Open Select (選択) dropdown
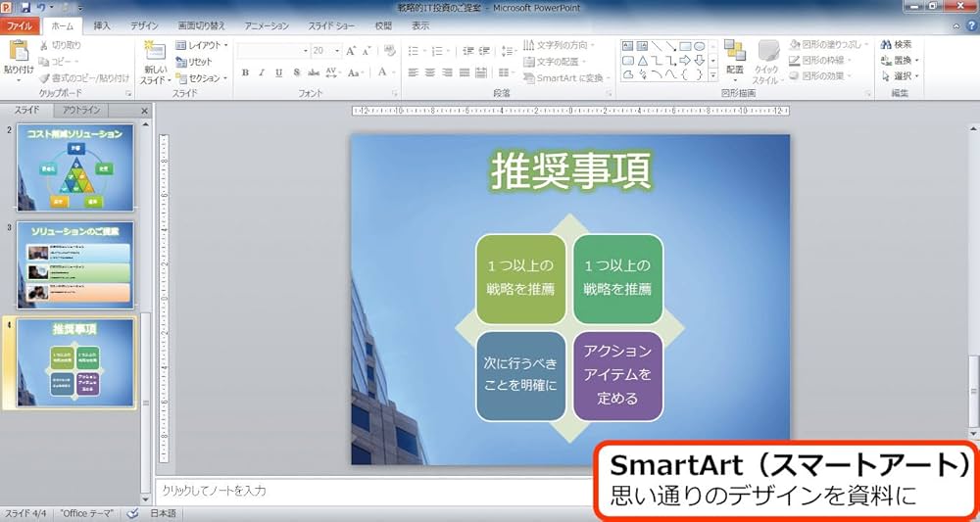 901,76
